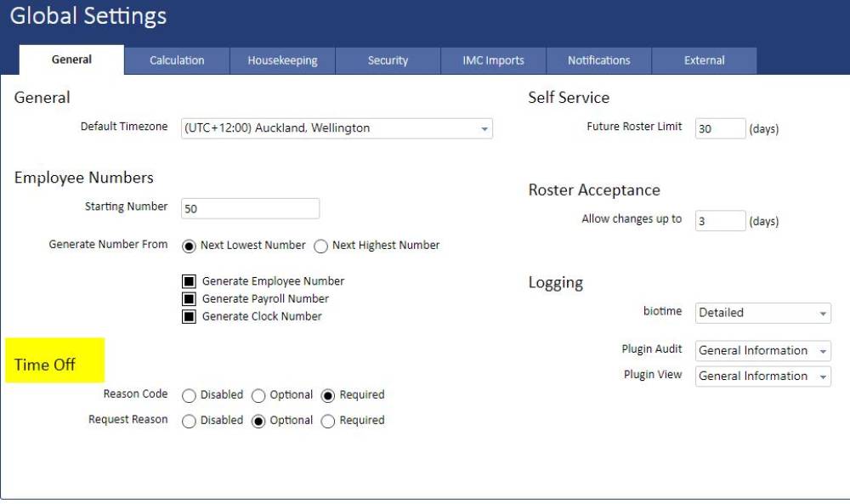Click the Allow changes up to field

point(720,221)
